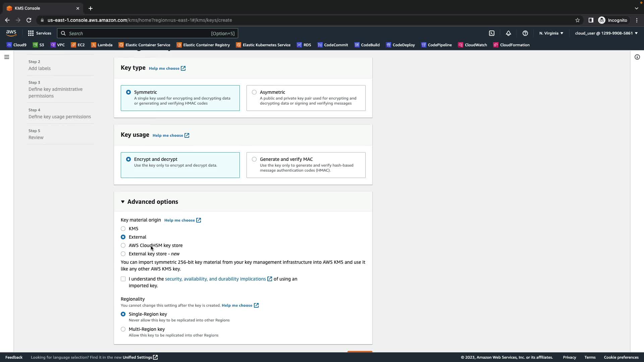Open the Services grid menu

40,33
